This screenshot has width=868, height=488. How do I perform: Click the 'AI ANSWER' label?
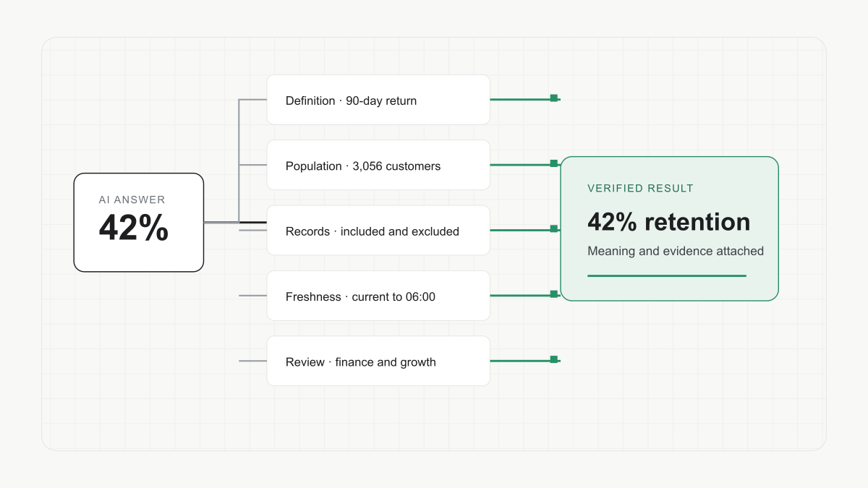click(132, 200)
